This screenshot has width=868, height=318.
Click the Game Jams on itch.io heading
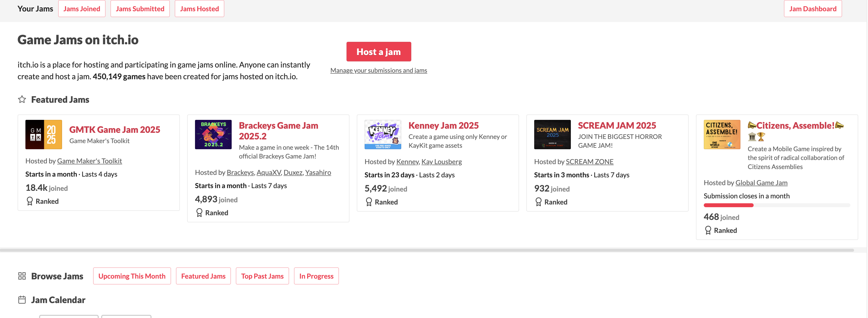coord(78,40)
